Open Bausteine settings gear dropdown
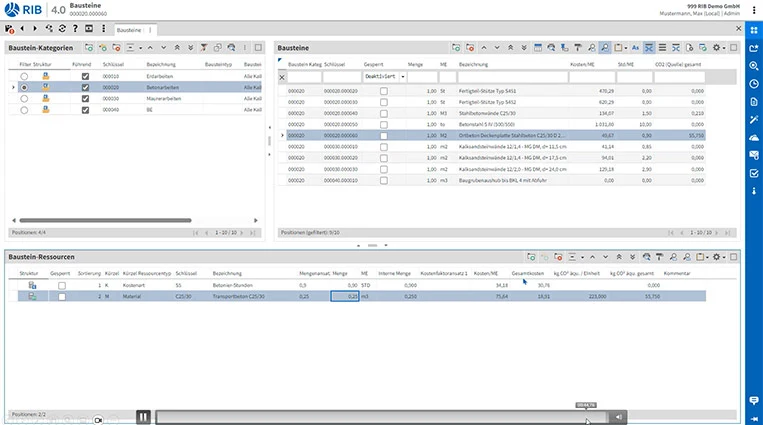The image size is (763, 425). (x=718, y=48)
